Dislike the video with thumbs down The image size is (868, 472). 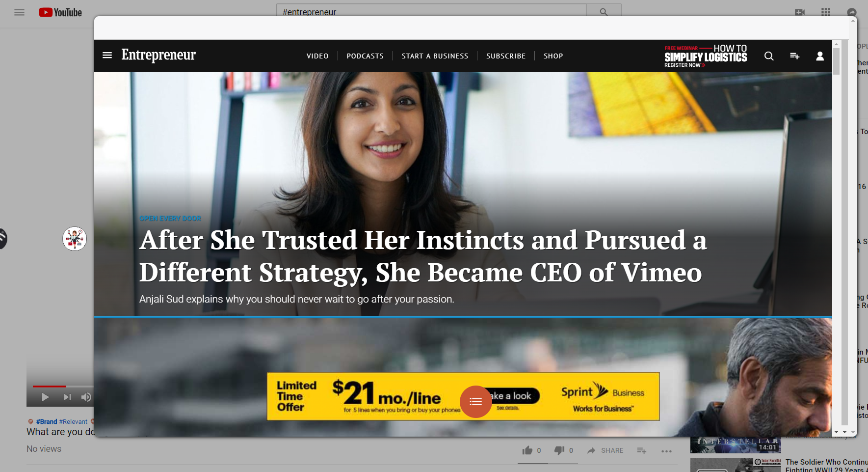tap(559, 450)
